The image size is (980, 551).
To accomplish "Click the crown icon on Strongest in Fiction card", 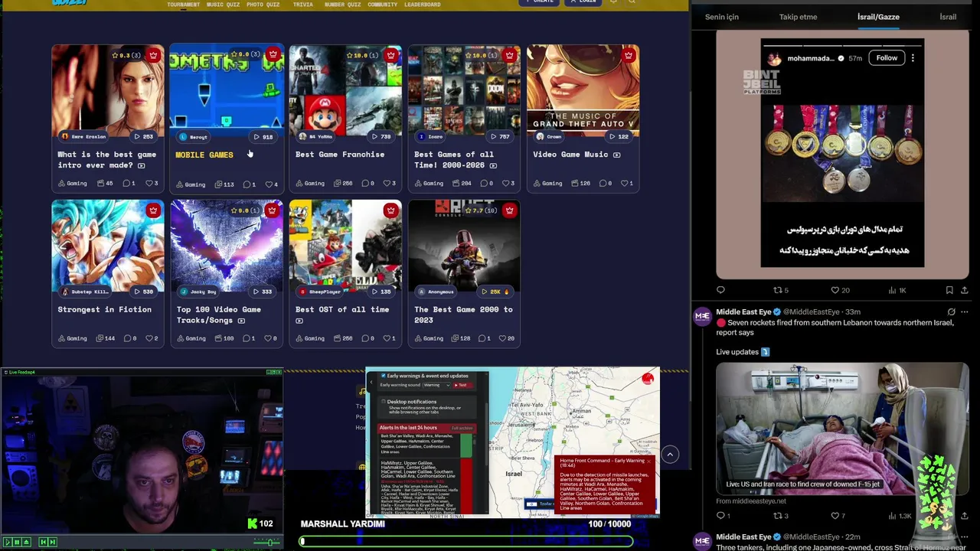I will point(154,210).
